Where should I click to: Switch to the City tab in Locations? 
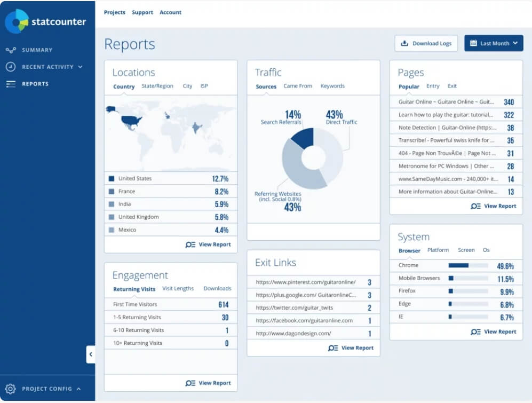[x=187, y=86]
